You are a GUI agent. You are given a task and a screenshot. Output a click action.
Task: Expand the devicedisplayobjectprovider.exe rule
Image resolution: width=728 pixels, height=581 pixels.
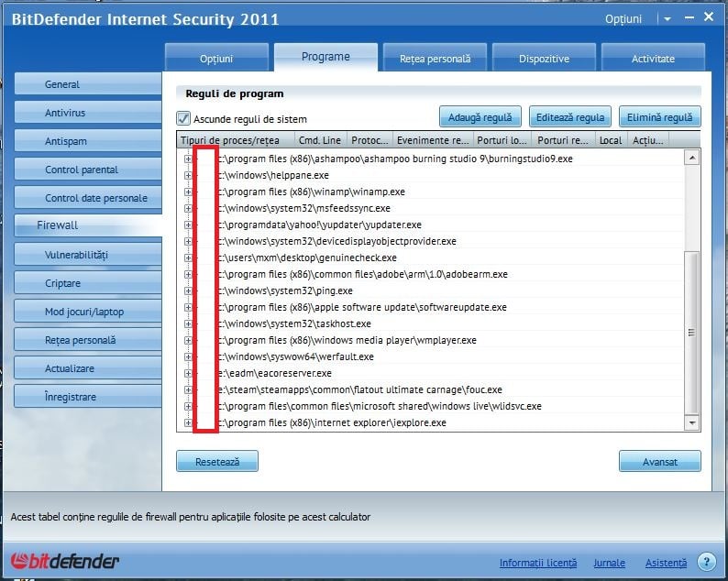pos(188,241)
